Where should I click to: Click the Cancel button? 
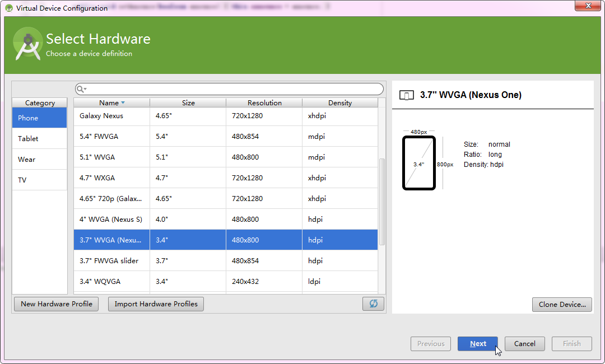coord(525,344)
